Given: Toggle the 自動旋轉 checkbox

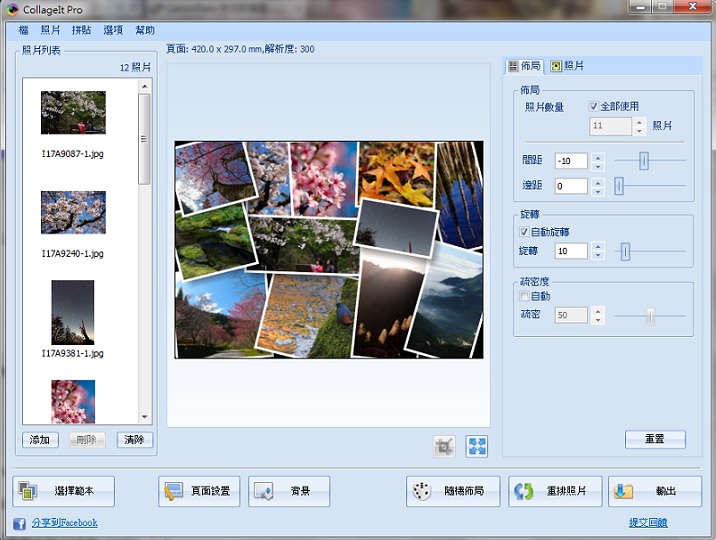Looking at the screenshot, I should point(524,231).
